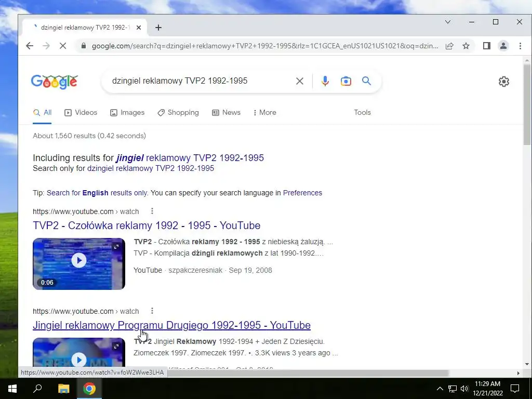Click the horizontal scrollbar right arrow

(x=518, y=373)
